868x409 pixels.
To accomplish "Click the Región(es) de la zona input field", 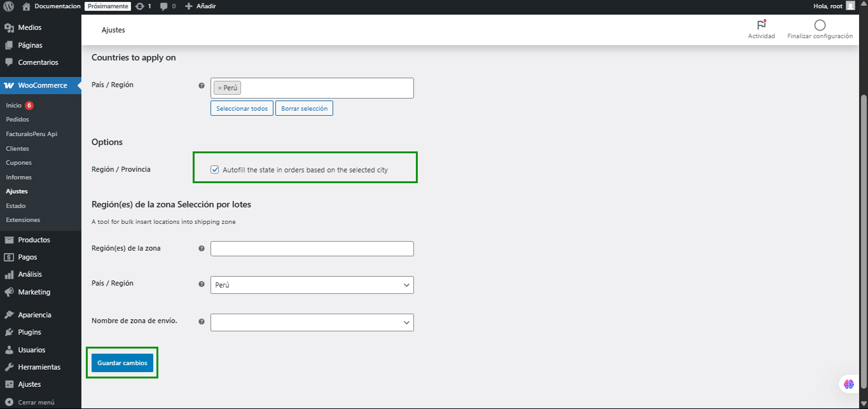I will click(312, 249).
